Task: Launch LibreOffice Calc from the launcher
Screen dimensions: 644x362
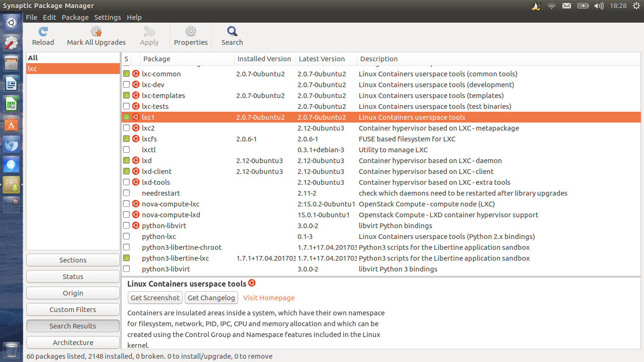Action: pyautogui.click(x=11, y=104)
